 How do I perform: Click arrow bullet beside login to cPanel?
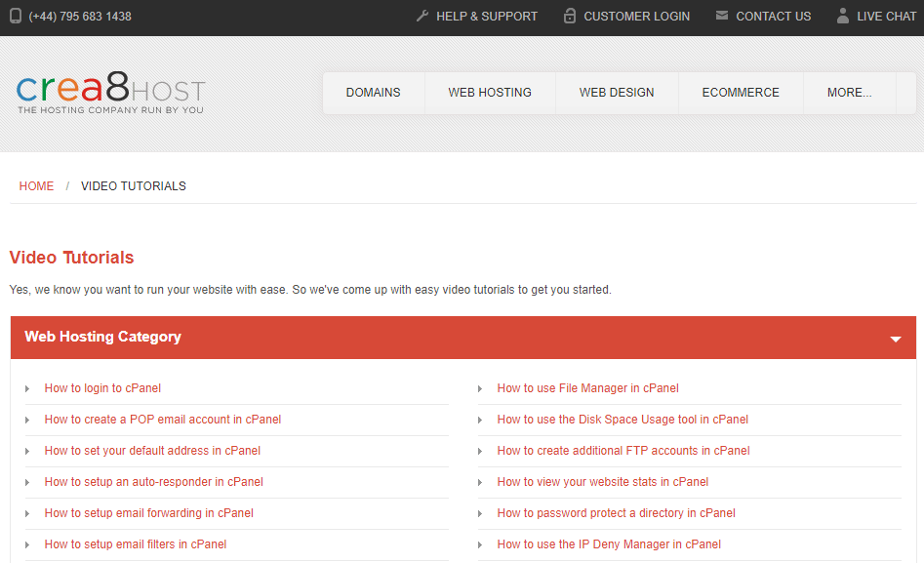[27, 389]
